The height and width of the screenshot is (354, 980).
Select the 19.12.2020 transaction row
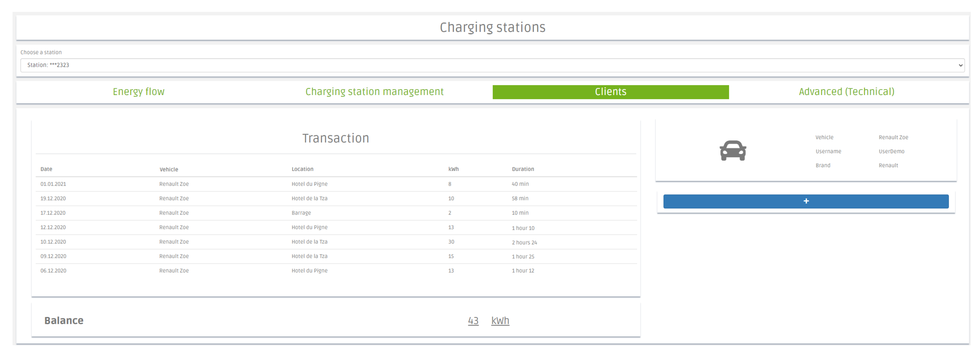tap(53, 198)
